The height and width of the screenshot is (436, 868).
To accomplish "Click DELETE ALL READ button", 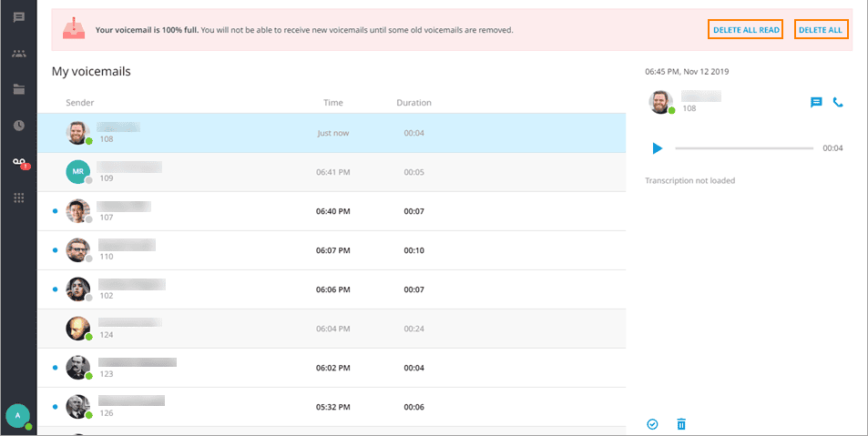I will [x=745, y=30].
